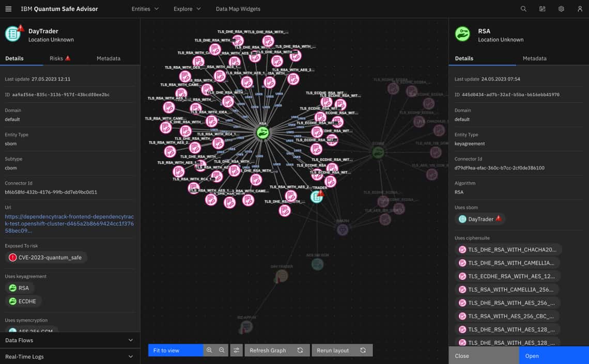Open the TLS_ECDHE_RSA_WITH_AES_12 ciphersuite chip
The width and height of the screenshot is (589, 364).
tap(507, 276)
